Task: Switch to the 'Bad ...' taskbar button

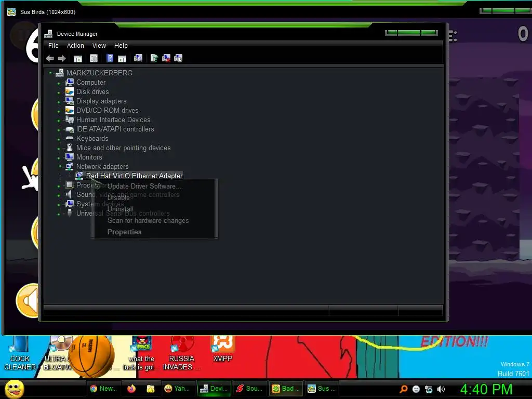Action: point(286,389)
